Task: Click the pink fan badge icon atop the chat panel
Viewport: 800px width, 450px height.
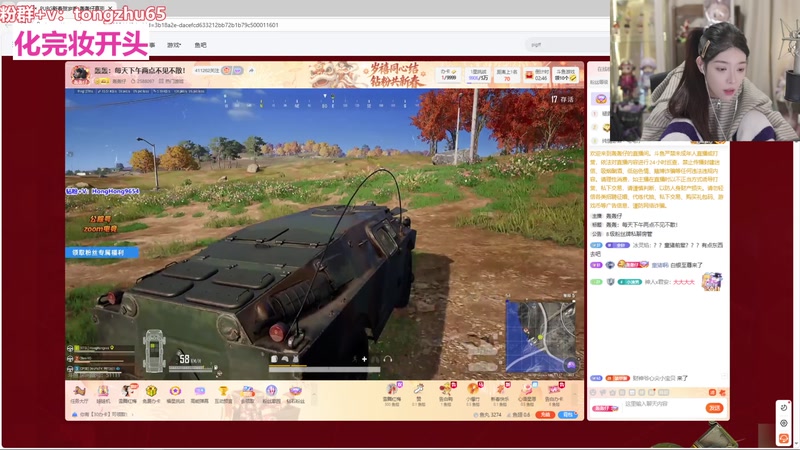Action: click(x=601, y=99)
